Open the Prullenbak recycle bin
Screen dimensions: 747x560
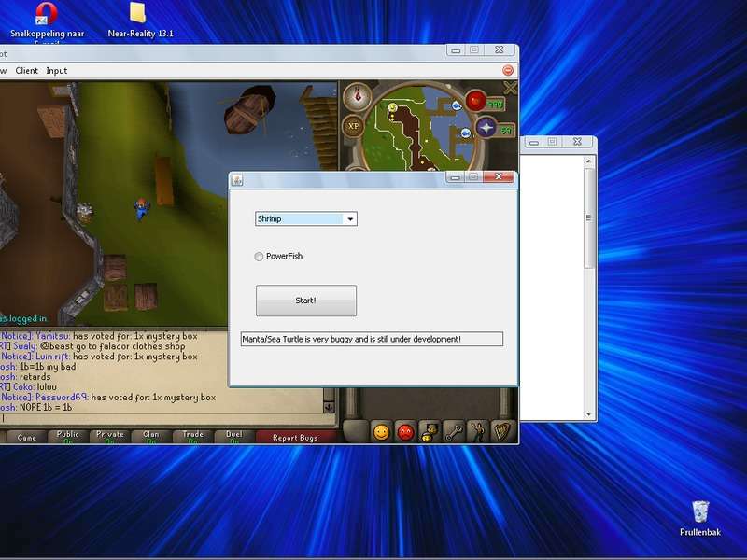click(x=699, y=519)
